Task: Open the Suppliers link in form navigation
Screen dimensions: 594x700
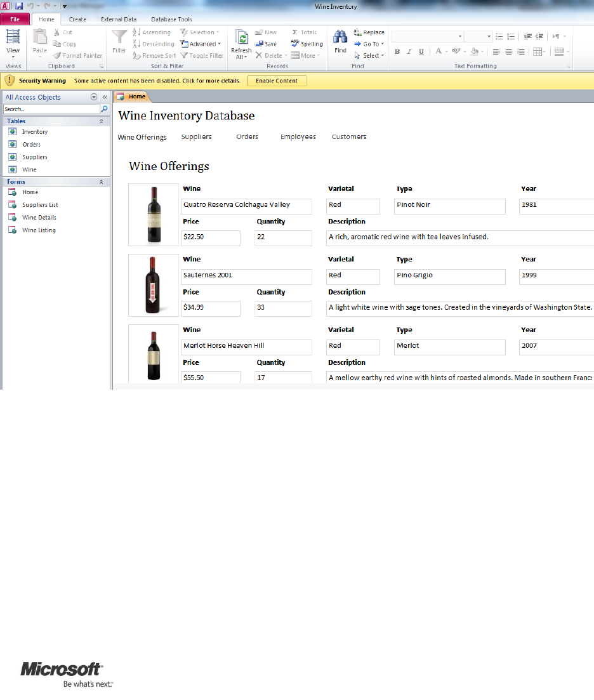Action: [x=196, y=136]
